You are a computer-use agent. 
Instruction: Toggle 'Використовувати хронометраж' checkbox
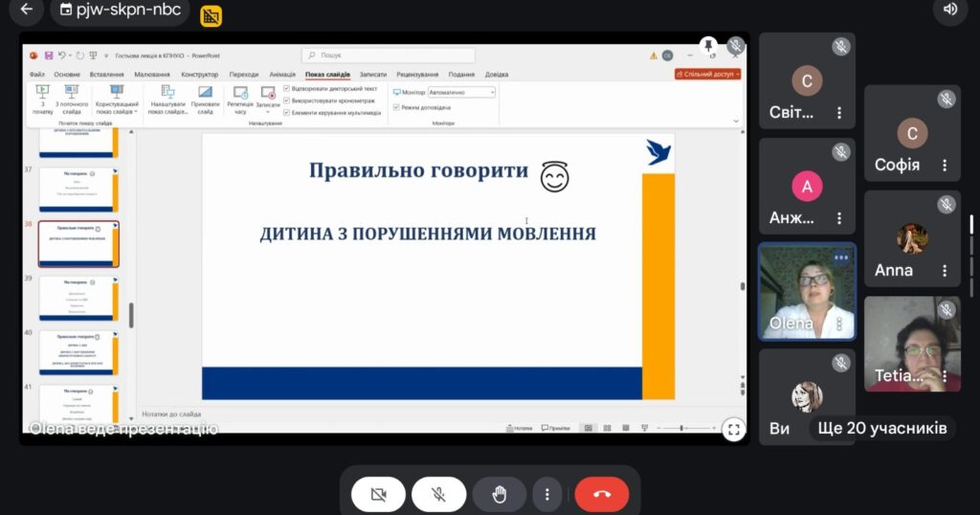tap(287, 100)
